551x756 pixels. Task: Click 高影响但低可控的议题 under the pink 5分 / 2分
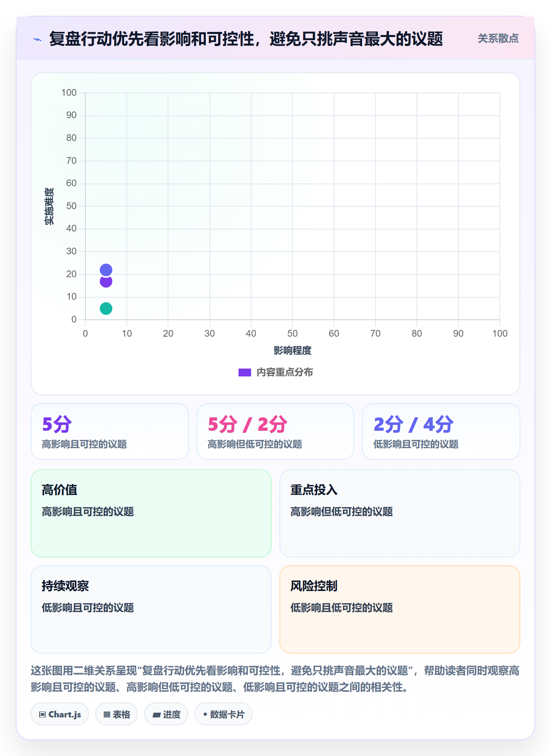point(255,444)
